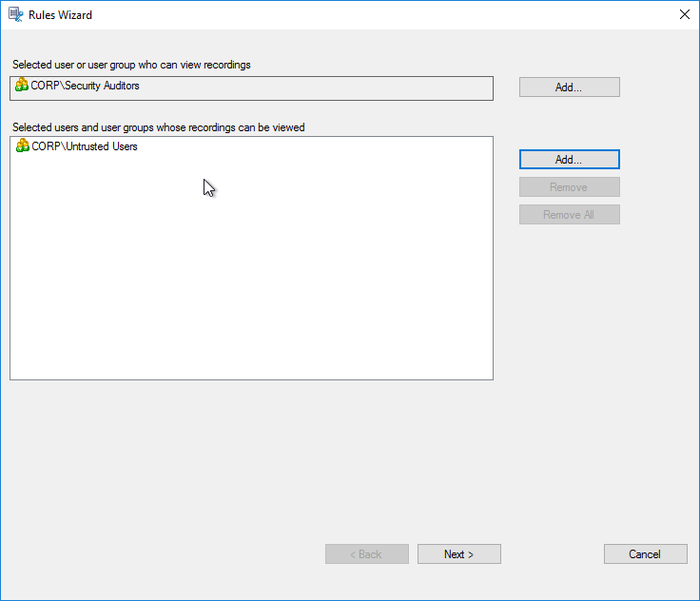Click the 'whose recordings can be viewed' label
The height and width of the screenshot is (601, 700).
point(158,126)
